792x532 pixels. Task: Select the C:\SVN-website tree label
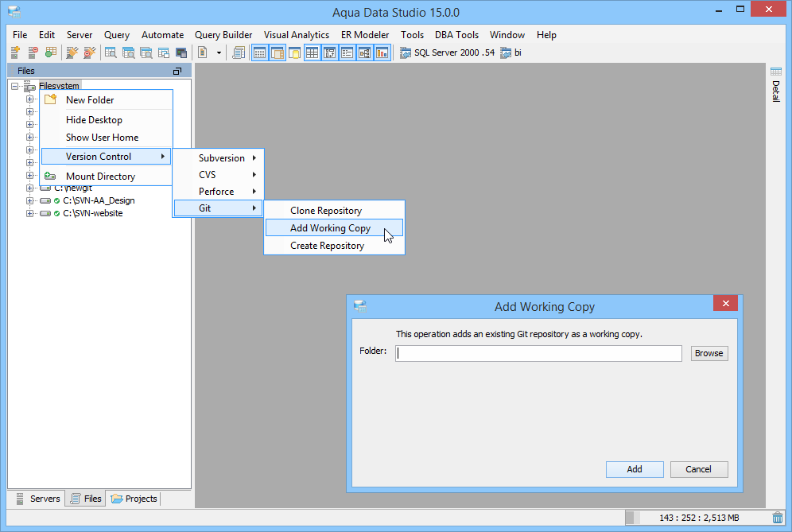tap(92, 213)
